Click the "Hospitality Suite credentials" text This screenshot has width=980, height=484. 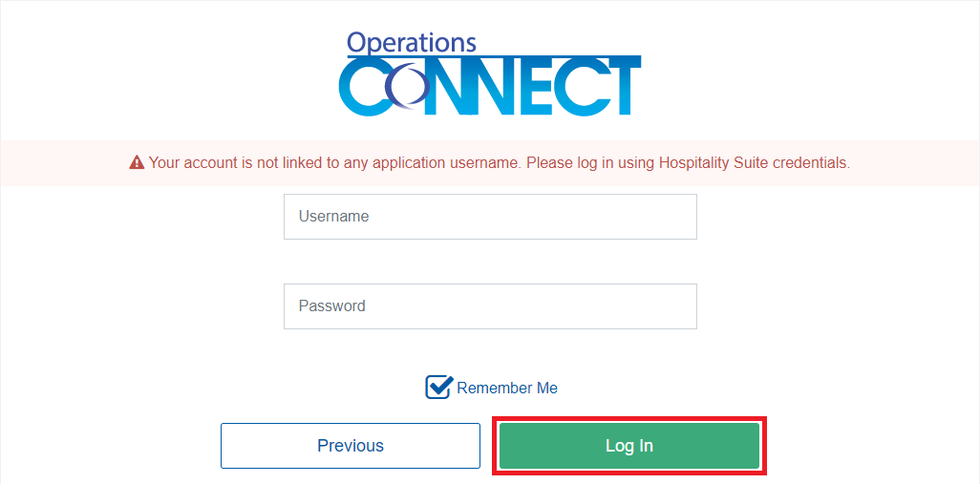tap(754, 163)
